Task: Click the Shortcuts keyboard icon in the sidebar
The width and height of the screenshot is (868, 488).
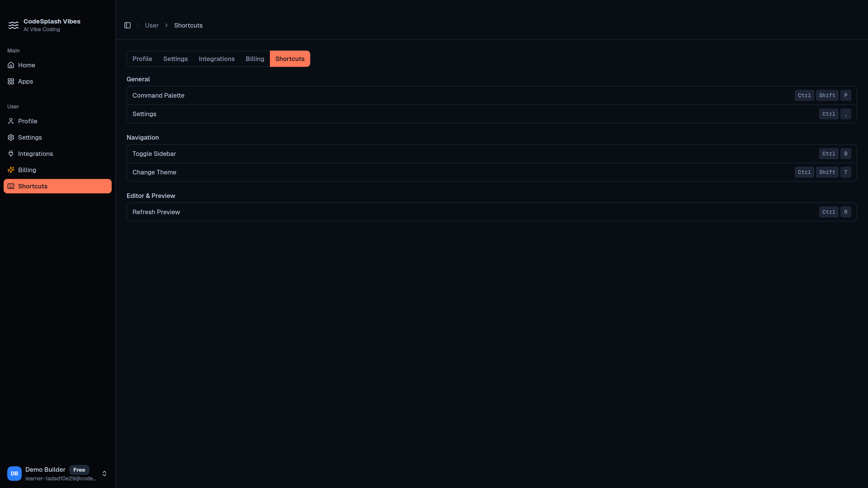Action: coord(11,186)
